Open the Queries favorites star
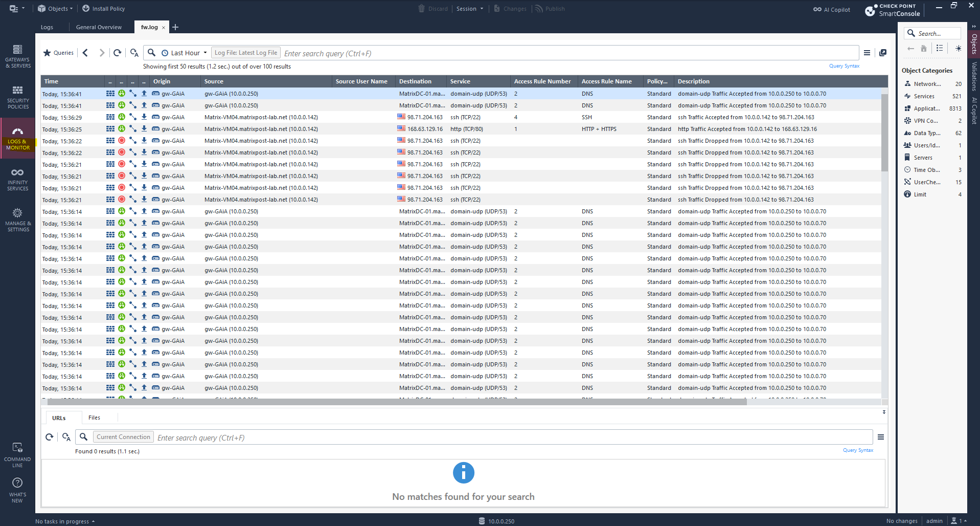The width and height of the screenshot is (980, 526). pos(59,53)
